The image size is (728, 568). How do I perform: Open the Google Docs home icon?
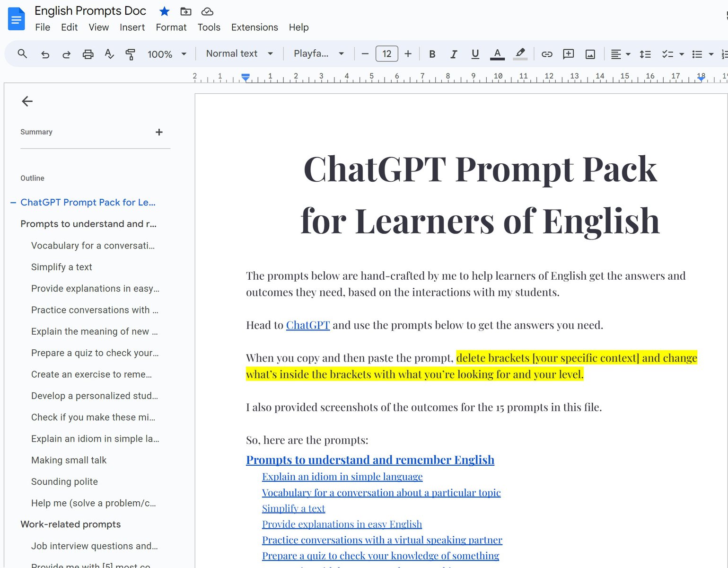(x=17, y=19)
